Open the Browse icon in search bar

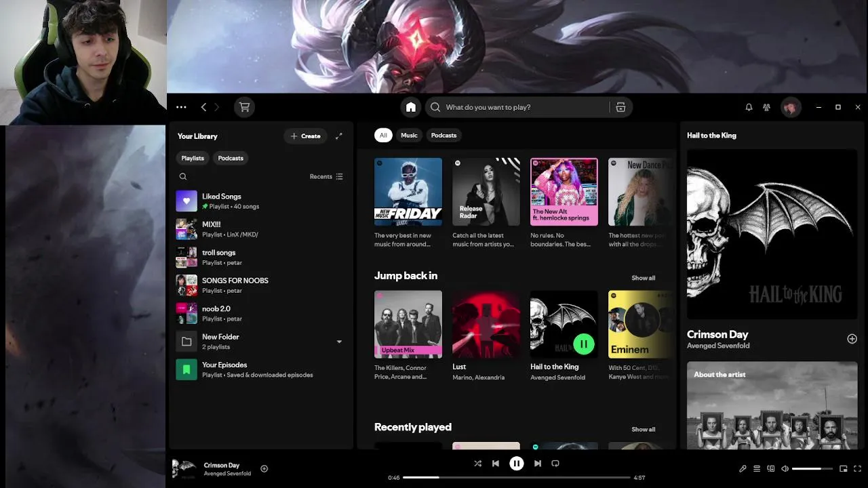620,107
